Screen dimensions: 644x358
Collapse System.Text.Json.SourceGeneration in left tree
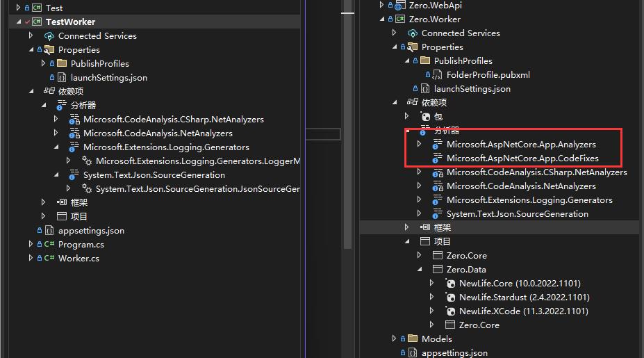(x=56, y=174)
